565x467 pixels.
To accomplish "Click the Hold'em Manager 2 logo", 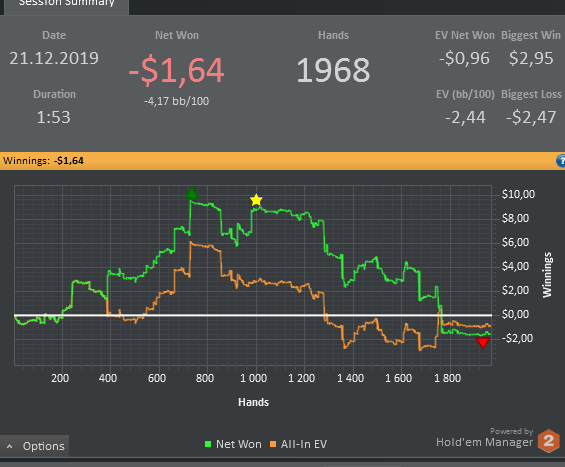I will (548, 441).
